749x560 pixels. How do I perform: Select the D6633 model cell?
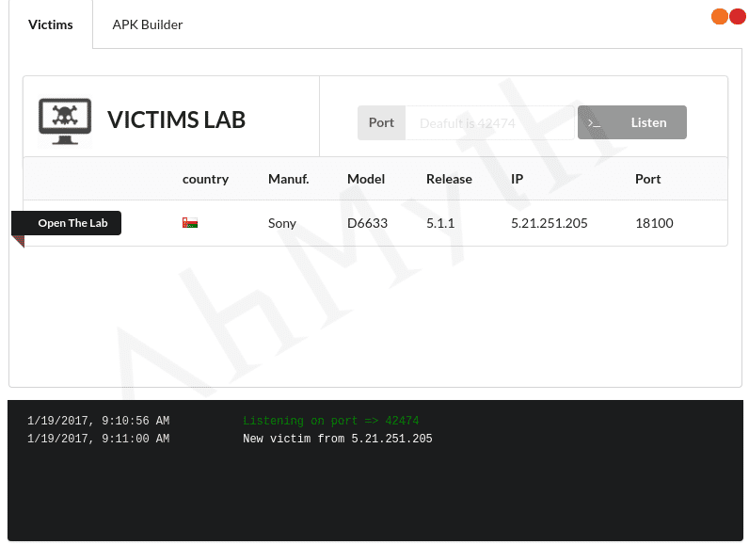[x=367, y=223]
